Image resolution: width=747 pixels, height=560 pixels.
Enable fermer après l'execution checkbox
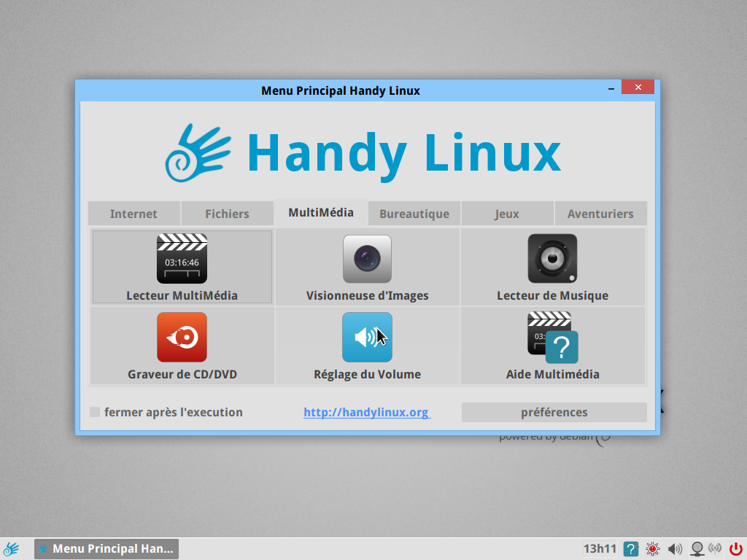click(95, 412)
